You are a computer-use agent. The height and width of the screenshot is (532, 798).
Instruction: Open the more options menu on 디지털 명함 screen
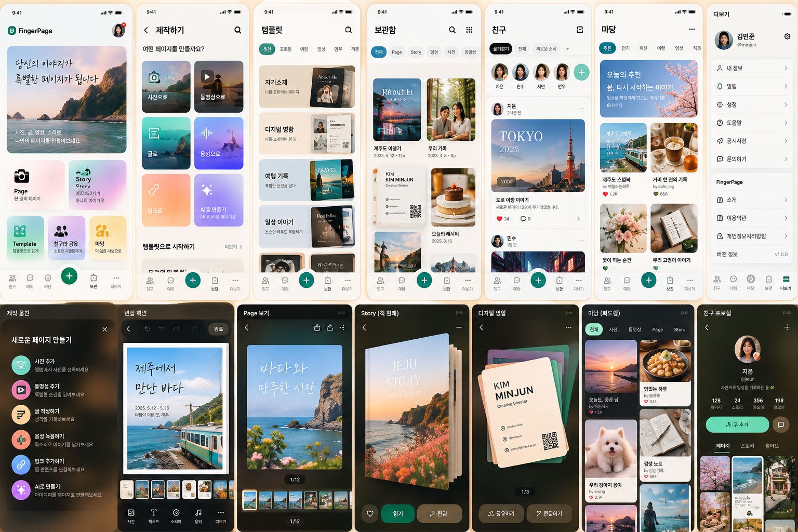coord(568,327)
